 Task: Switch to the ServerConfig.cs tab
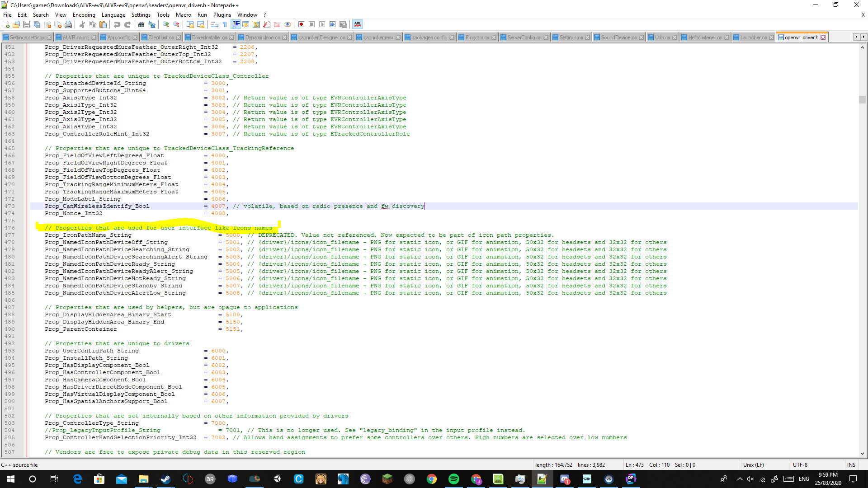(x=524, y=38)
